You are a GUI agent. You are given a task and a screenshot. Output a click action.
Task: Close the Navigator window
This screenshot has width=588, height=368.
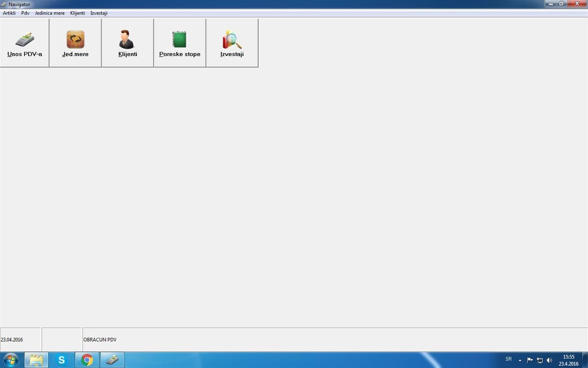point(577,4)
